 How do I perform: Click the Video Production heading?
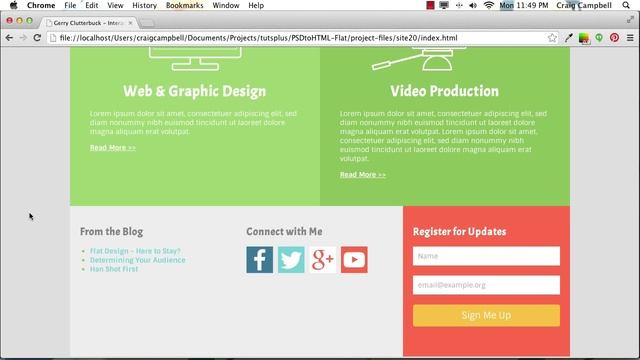tap(444, 91)
